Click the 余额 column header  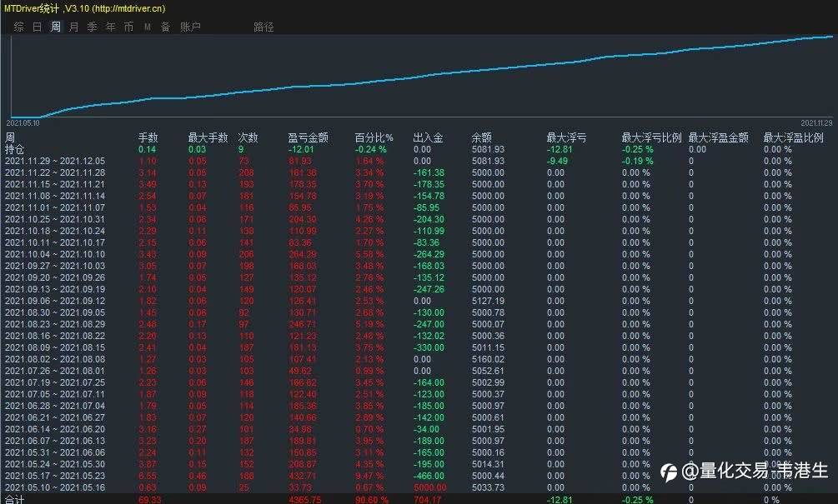coord(481,137)
